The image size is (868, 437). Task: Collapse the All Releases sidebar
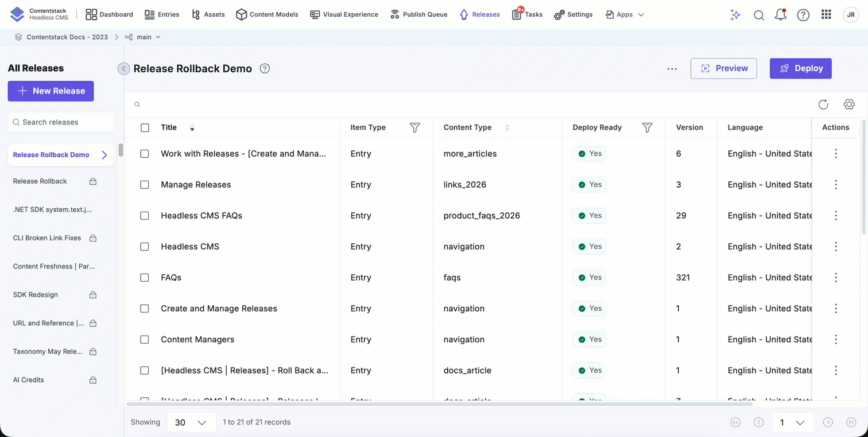tap(123, 69)
